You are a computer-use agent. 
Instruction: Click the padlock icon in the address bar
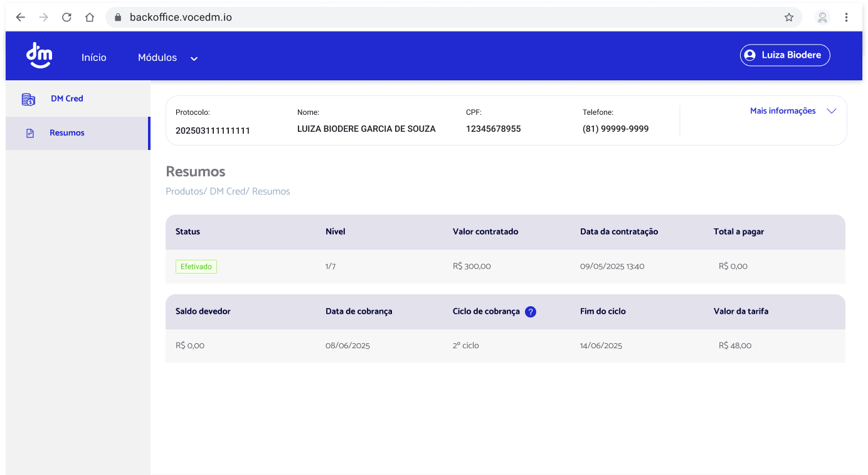pos(117,17)
